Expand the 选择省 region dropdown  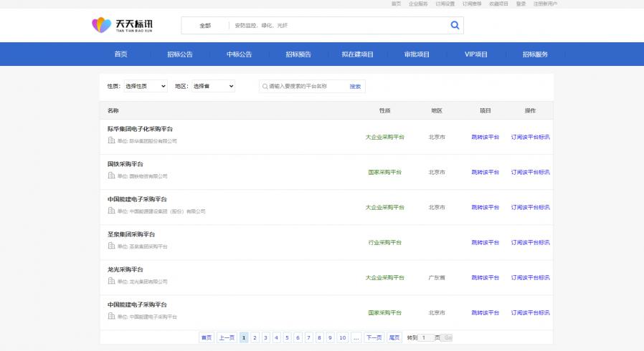(213, 86)
